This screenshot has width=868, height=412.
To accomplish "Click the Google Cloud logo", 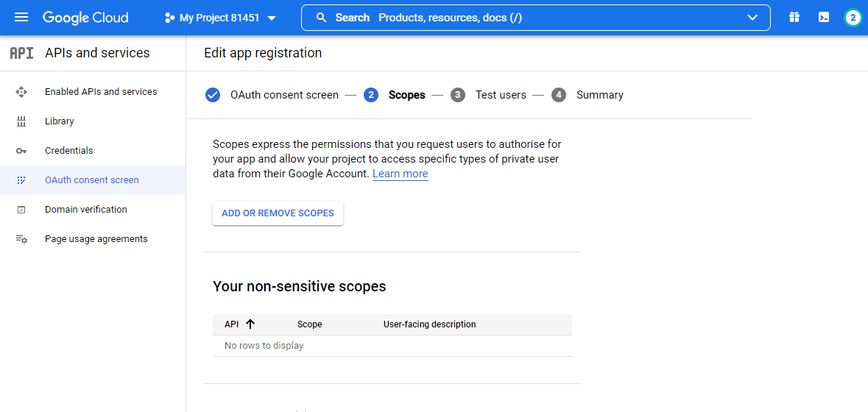I will 86,18.
